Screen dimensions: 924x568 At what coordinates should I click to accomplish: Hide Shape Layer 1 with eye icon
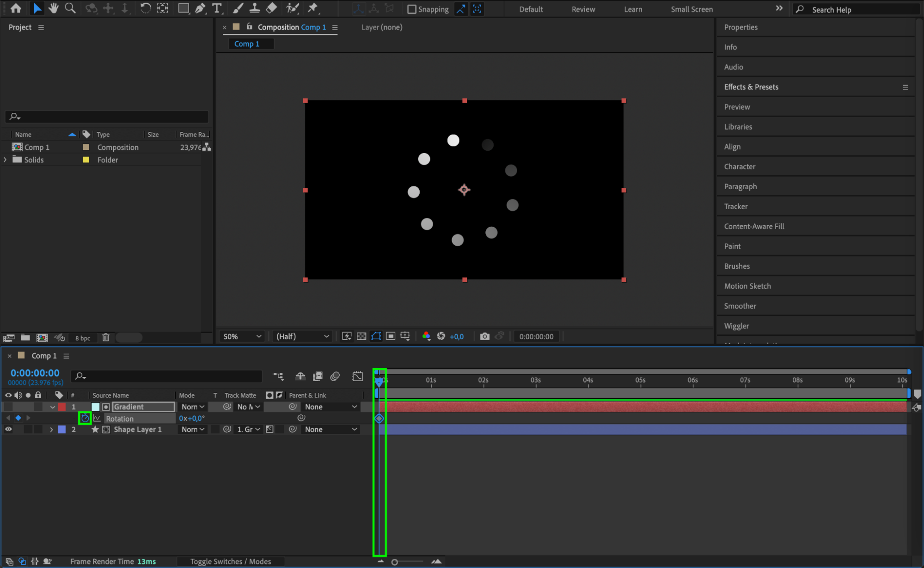(x=8, y=429)
